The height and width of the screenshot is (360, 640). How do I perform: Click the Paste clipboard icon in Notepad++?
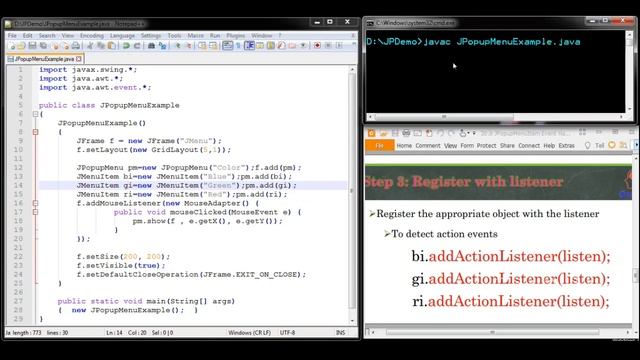[x=111, y=46]
